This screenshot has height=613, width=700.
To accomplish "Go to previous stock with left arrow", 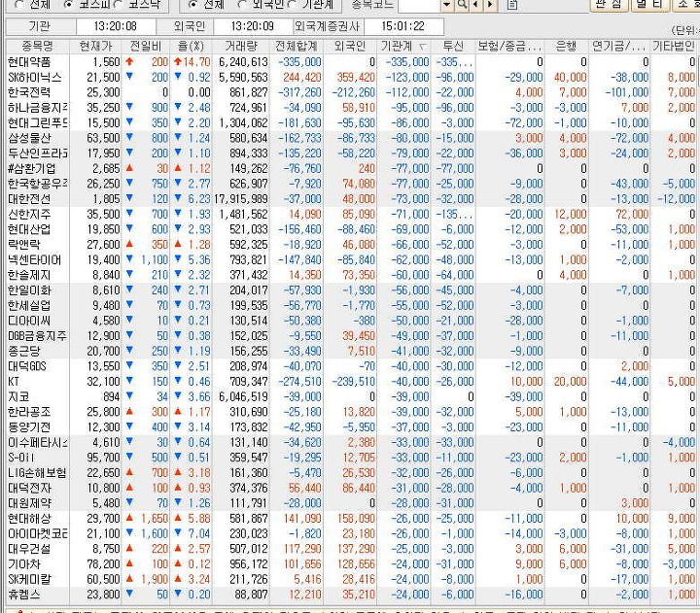I will click(x=475, y=5).
